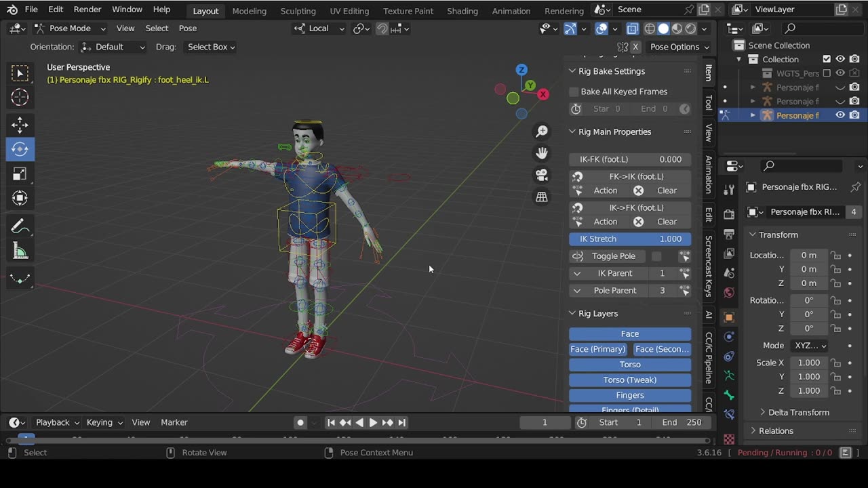Select the Rotate tool
868x488 pixels.
click(20, 149)
